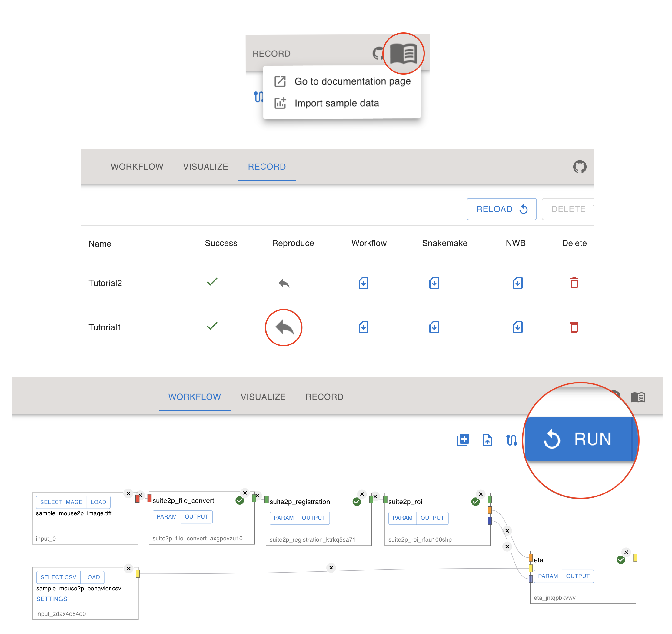Click the Success checkmark for Tutorial2
The width and height of the screenshot is (672, 634).
click(212, 282)
